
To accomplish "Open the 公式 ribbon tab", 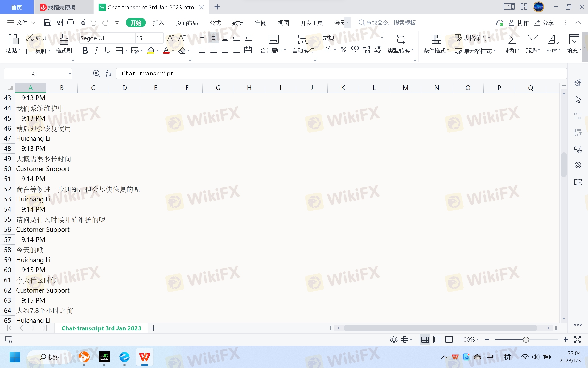I will pyautogui.click(x=215, y=23).
